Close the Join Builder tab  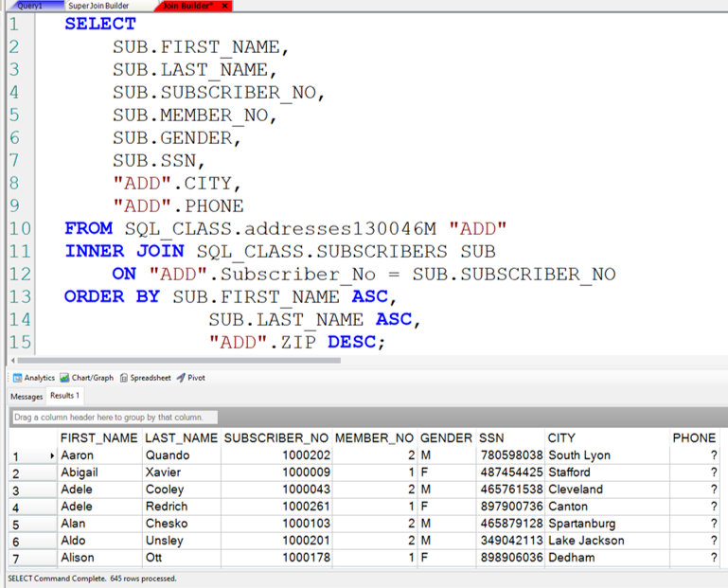[x=225, y=6]
